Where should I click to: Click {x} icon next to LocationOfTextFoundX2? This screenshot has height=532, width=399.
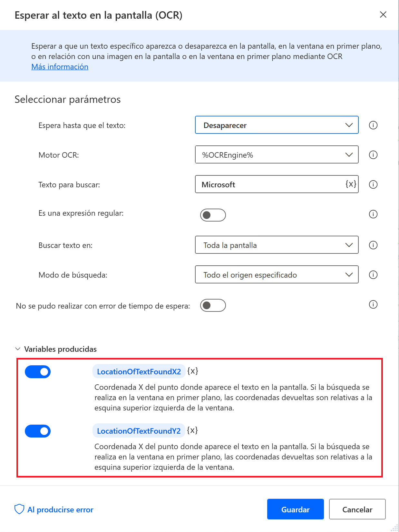click(193, 371)
